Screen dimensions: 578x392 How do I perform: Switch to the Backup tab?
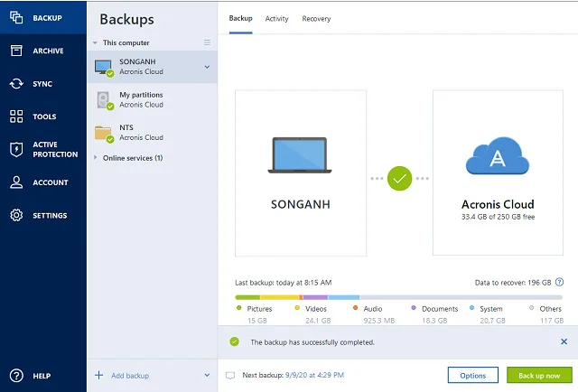click(x=241, y=18)
